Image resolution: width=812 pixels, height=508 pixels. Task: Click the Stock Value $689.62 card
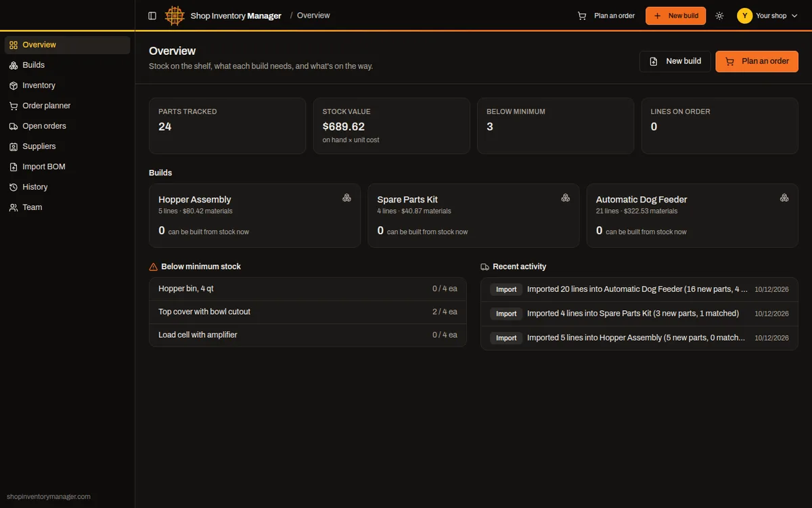(x=392, y=126)
